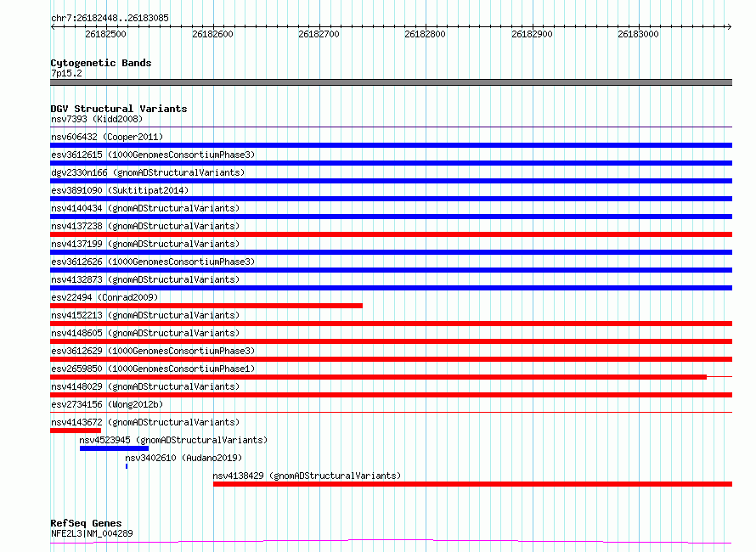Click the gray 7p15.2 cytogenetic band bar
Screen dimensions: 756x552
(391, 82)
